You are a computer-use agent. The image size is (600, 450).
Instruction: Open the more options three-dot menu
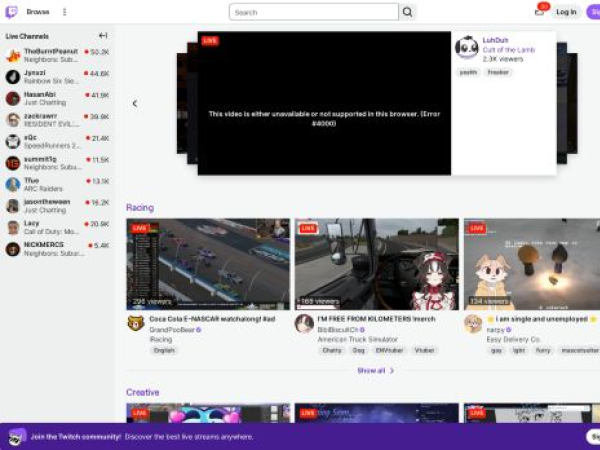[x=64, y=12]
